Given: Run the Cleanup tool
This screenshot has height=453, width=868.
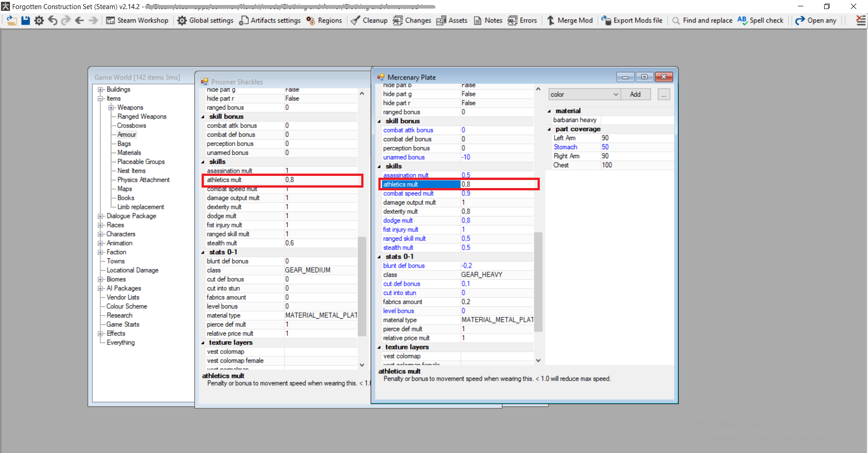Looking at the screenshot, I should point(369,20).
